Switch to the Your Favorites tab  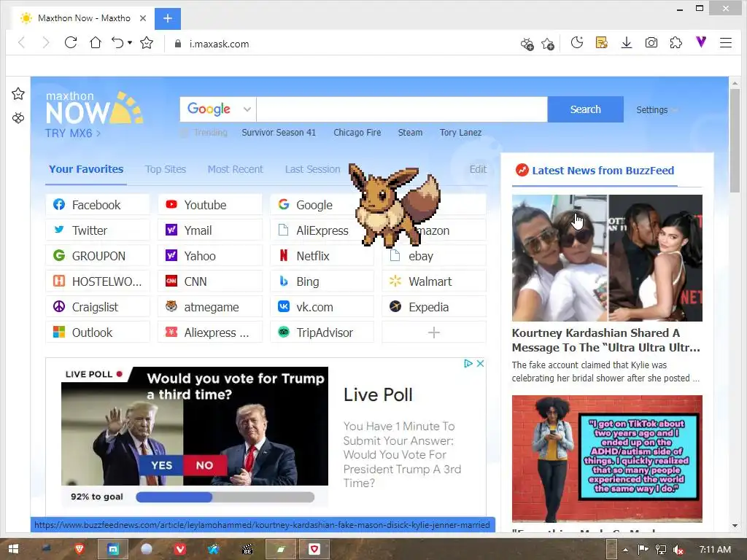point(86,169)
